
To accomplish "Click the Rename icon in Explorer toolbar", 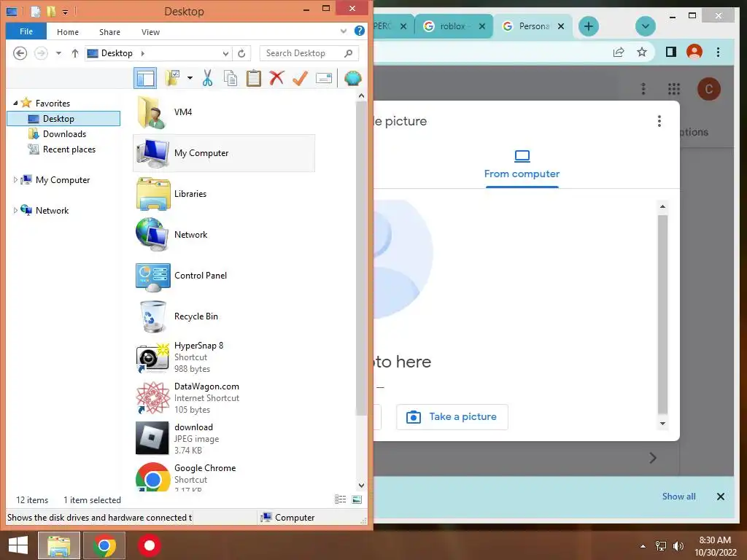I will tap(323, 78).
